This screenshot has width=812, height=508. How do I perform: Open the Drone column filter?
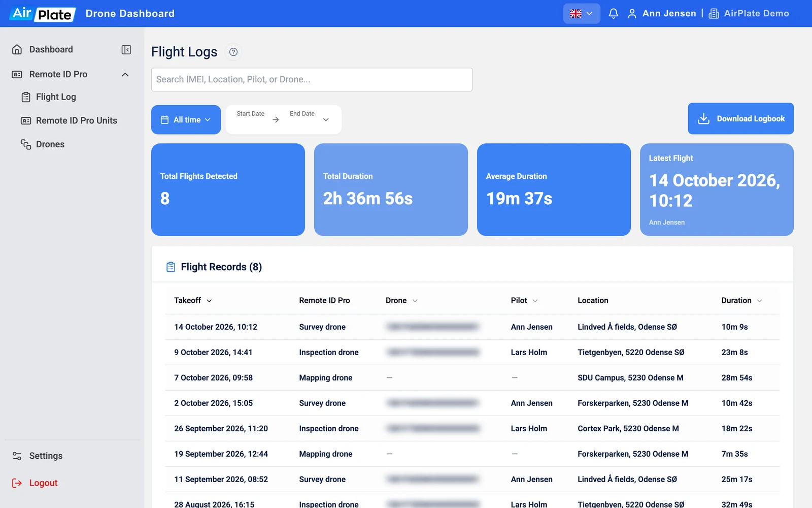415,301
